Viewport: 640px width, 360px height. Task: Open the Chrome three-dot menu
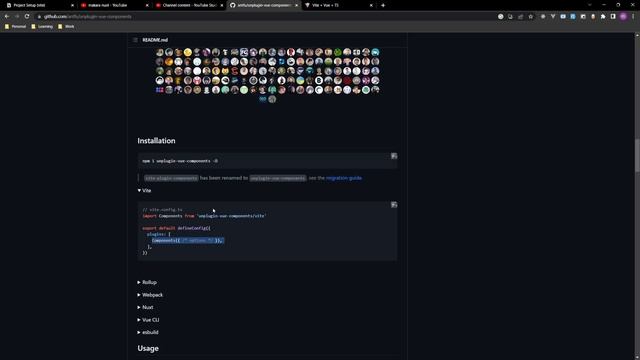click(x=633, y=16)
